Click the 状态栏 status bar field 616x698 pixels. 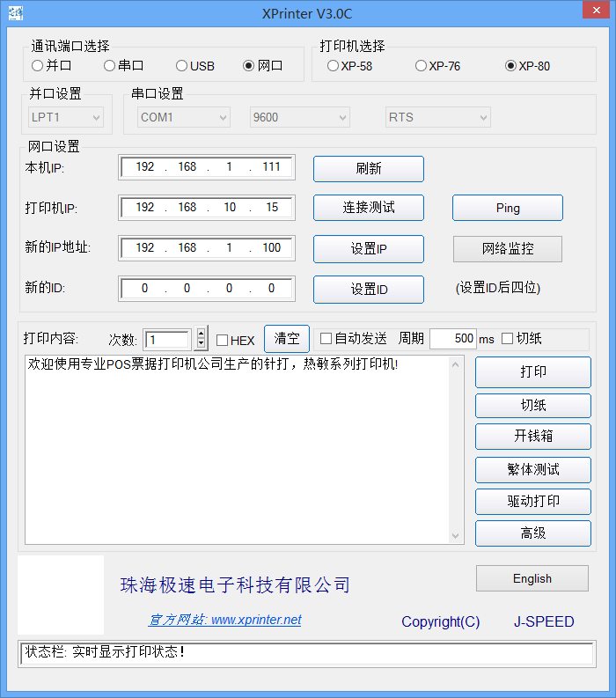click(x=307, y=654)
